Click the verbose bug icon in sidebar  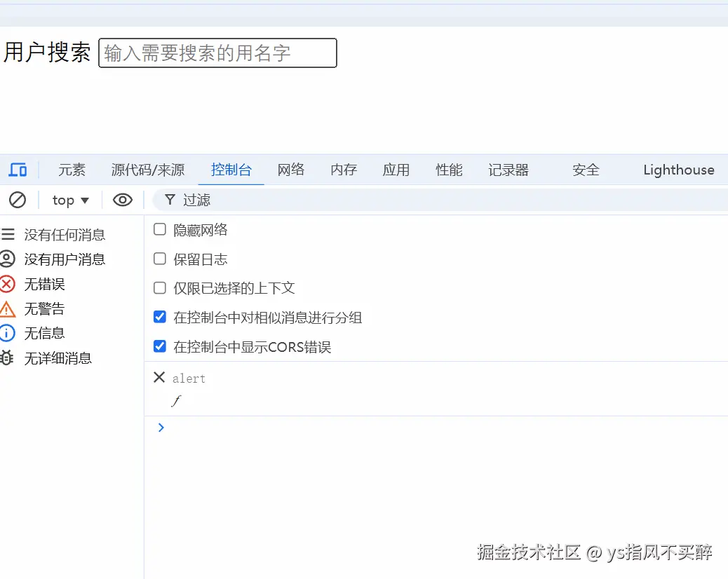[x=8, y=358]
